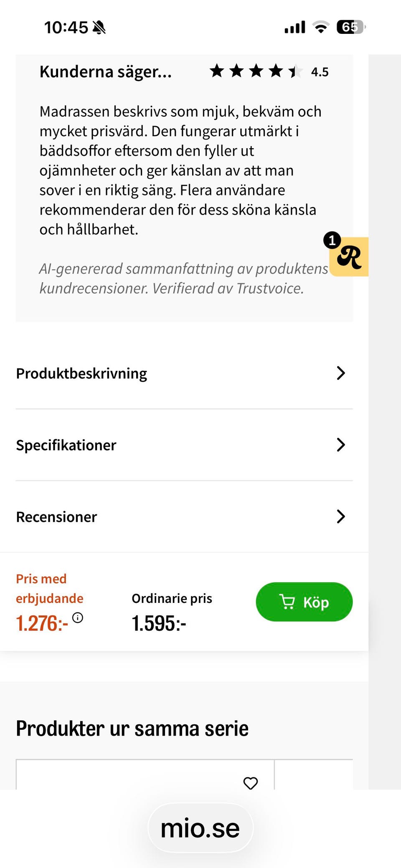Open the Produktbeskrivning section
The image size is (401, 868).
(x=82, y=373)
